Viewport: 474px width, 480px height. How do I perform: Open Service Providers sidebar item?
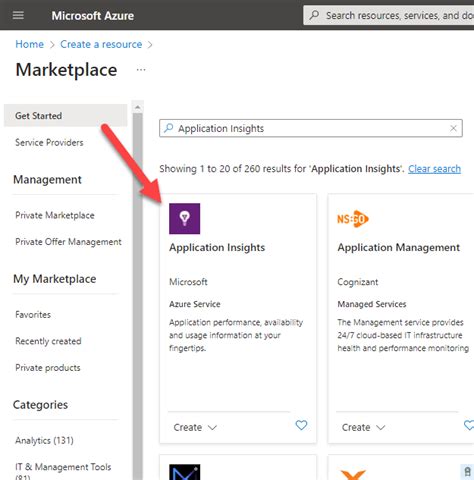[49, 143]
